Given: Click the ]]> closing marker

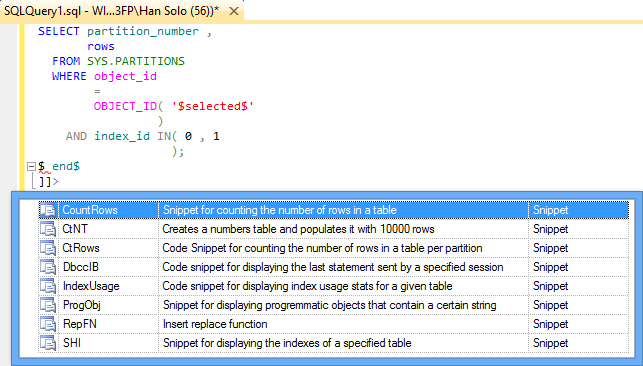Looking at the screenshot, I should [x=49, y=181].
